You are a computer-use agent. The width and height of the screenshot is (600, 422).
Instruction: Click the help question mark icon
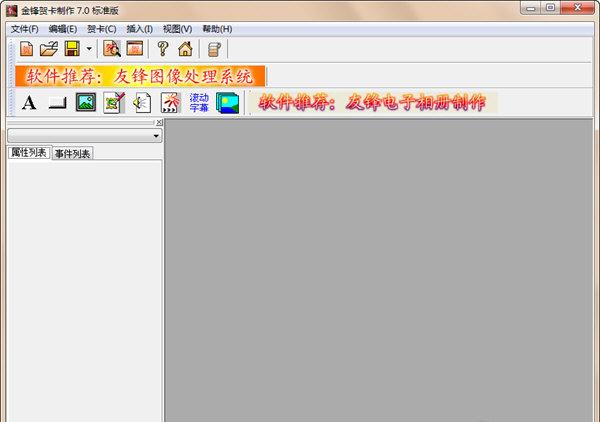coord(162,48)
